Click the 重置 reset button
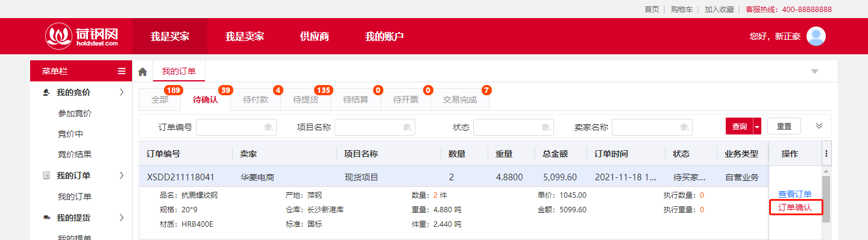 click(x=784, y=127)
